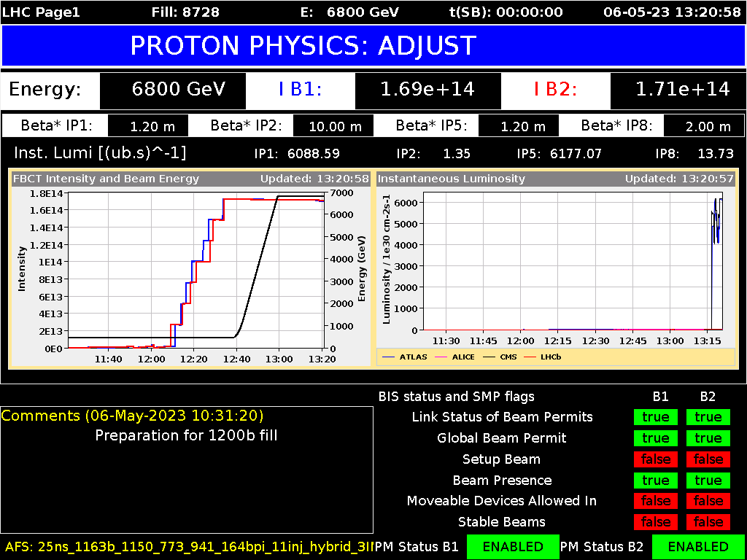Click the FBCT Intensity and Beam Energy title
Image resolution: width=747 pixels, height=560 pixels.
[x=106, y=179]
